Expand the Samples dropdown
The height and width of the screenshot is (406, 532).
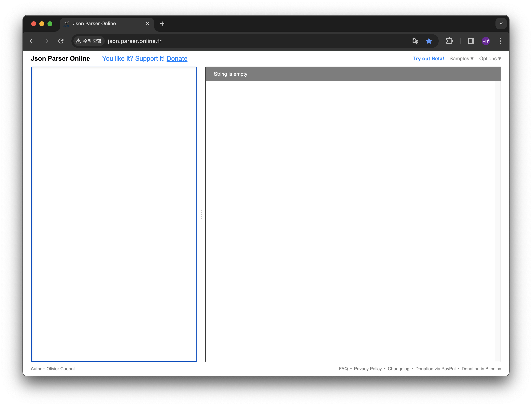click(x=461, y=59)
